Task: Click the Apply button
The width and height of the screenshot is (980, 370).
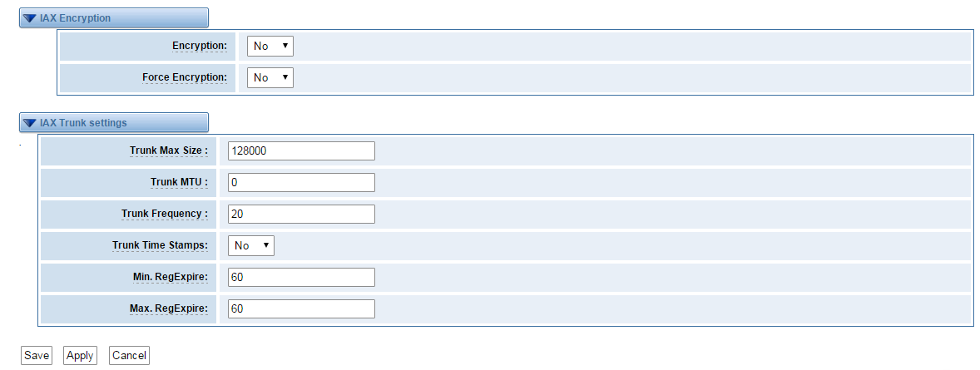Action: coord(80,355)
